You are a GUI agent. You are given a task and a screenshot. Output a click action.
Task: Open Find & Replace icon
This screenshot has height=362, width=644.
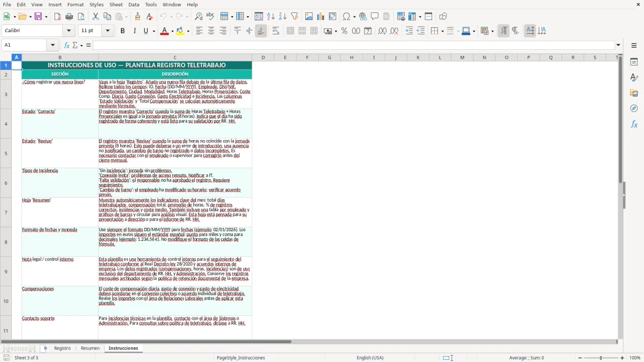tap(199, 17)
